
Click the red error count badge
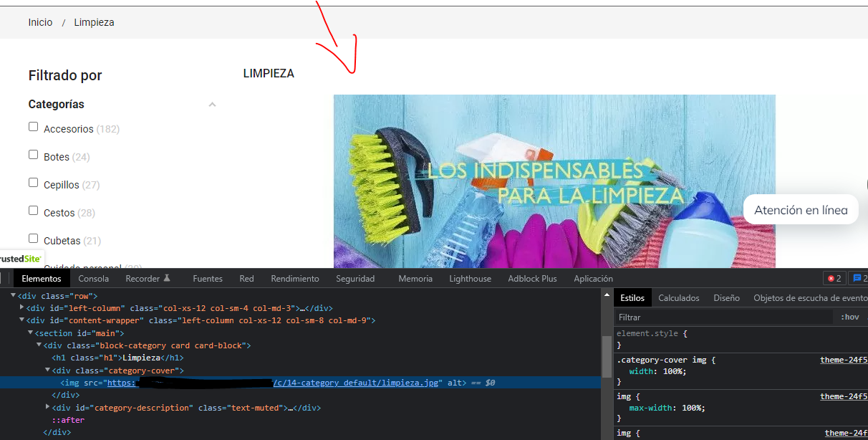834,278
